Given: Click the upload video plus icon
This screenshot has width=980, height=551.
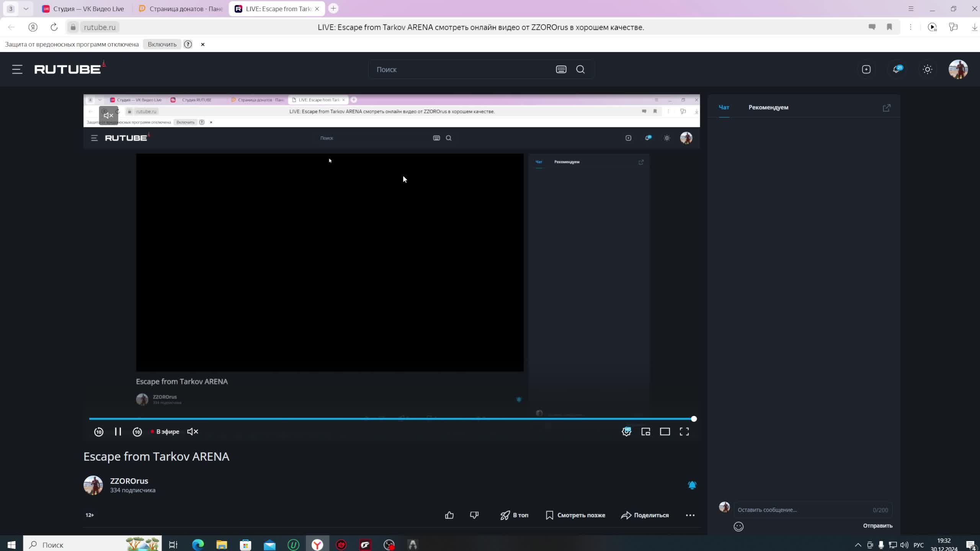Looking at the screenshot, I should (866, 69).
